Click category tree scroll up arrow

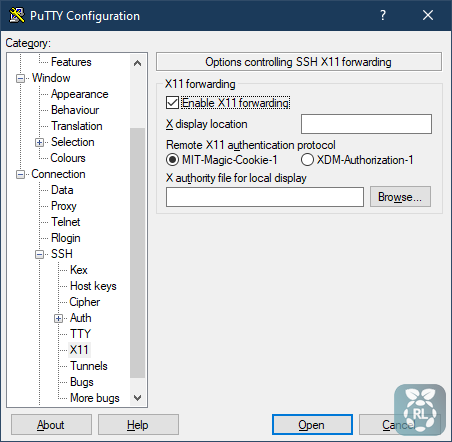[137, 63]
